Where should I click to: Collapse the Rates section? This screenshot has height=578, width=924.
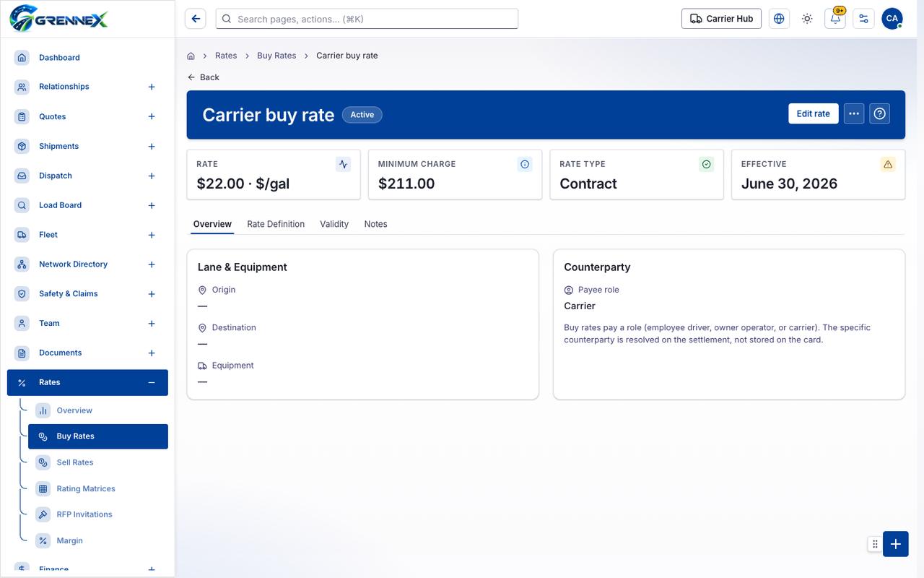[x=152, y=382]
